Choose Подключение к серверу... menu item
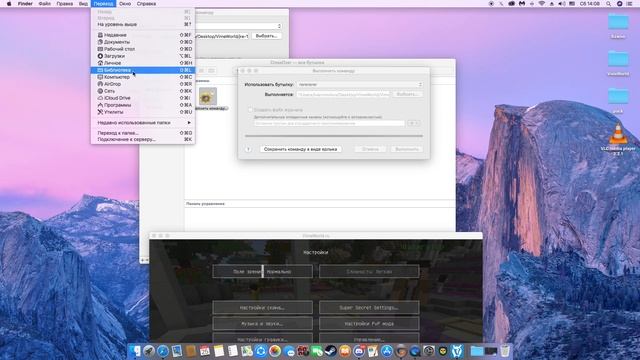The image size is (640, 360). 143,140
